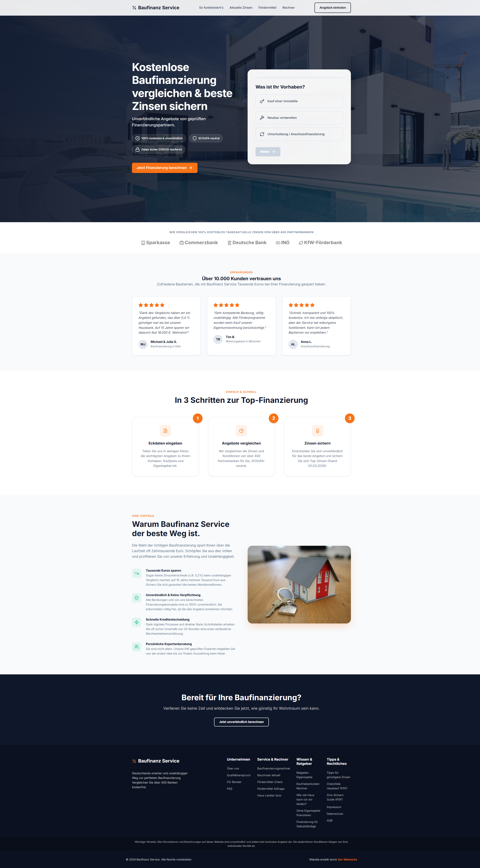This screenshot has width=480, height=868.
Task: Open the Fördermittel nav item
Action: [x=267, y=8]
